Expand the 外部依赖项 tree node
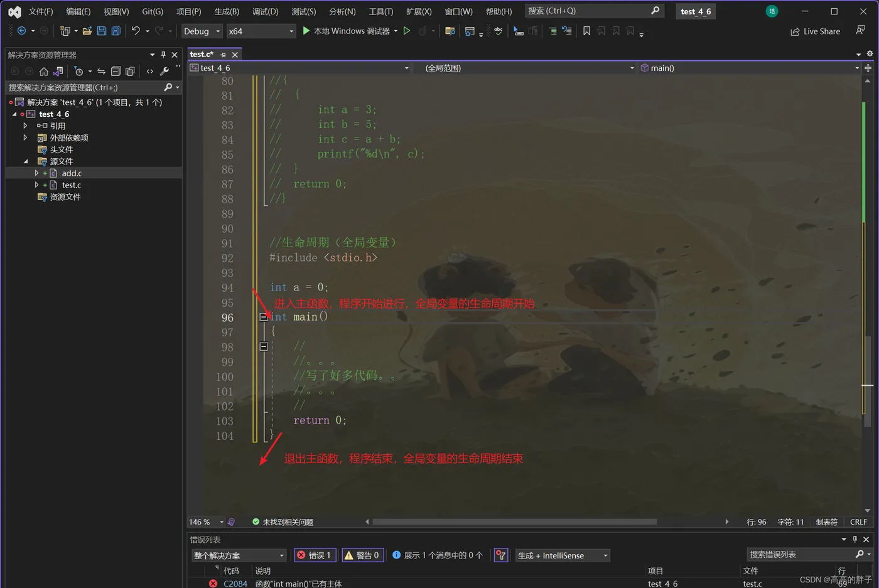This screenshot has width=879, height=588. click(x=25, y=137)
